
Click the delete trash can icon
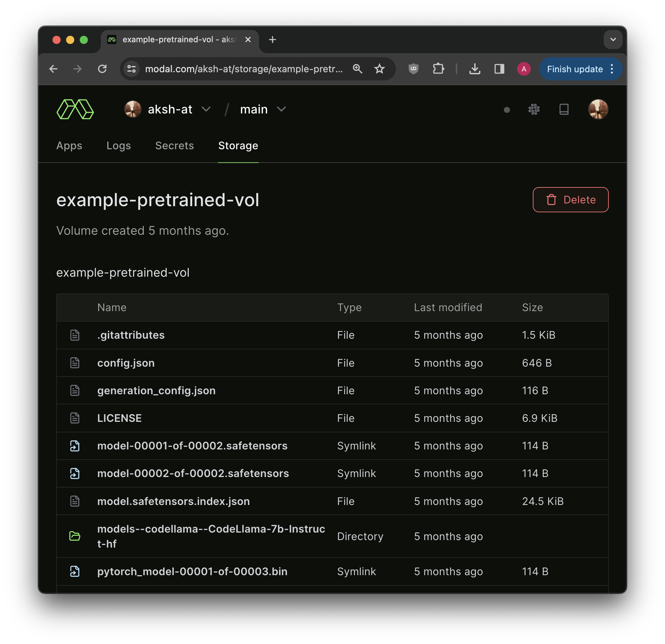pos(552,199)
